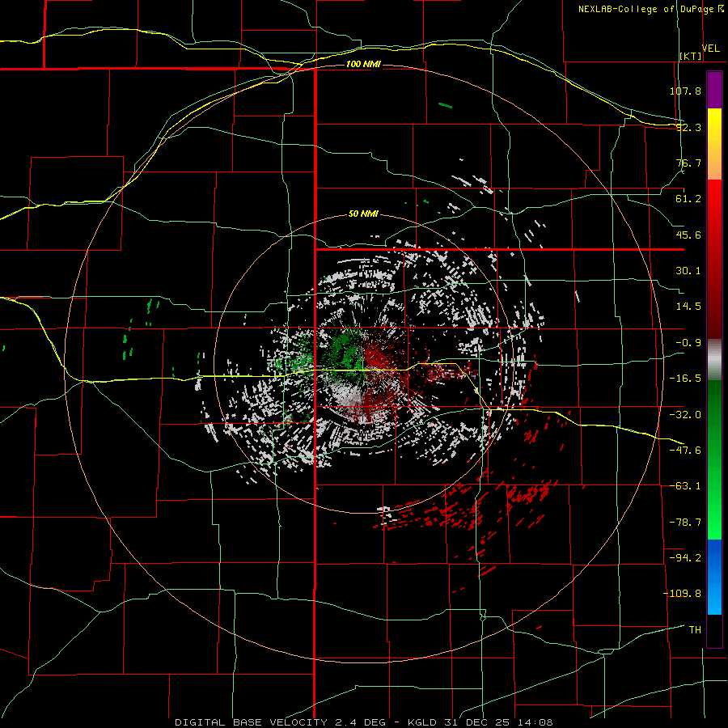Click the 107.8 value on velocity scale
This screenshot has height=728, width=728.
[685, 91]
